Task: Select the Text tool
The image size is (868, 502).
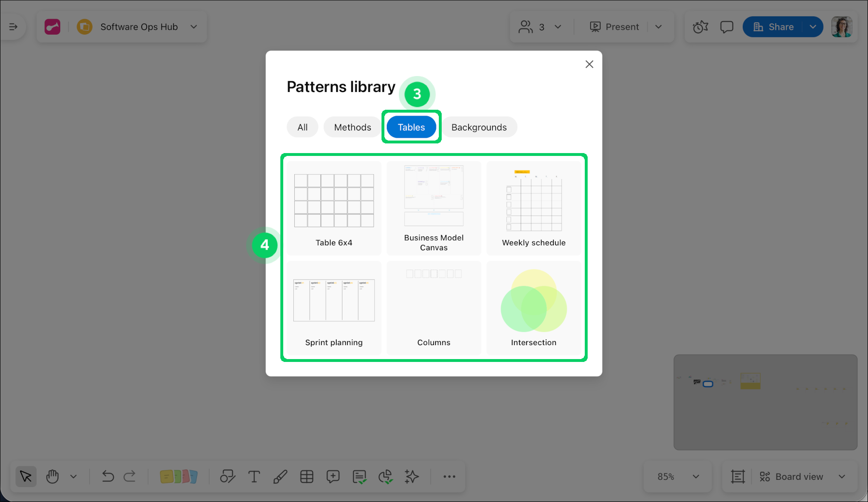Action: [254, 476]
